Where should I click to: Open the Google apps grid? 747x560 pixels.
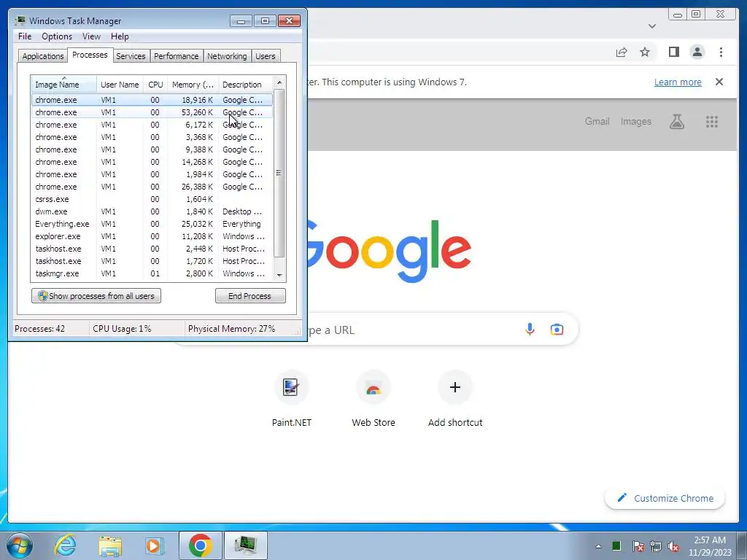[712, 122]
